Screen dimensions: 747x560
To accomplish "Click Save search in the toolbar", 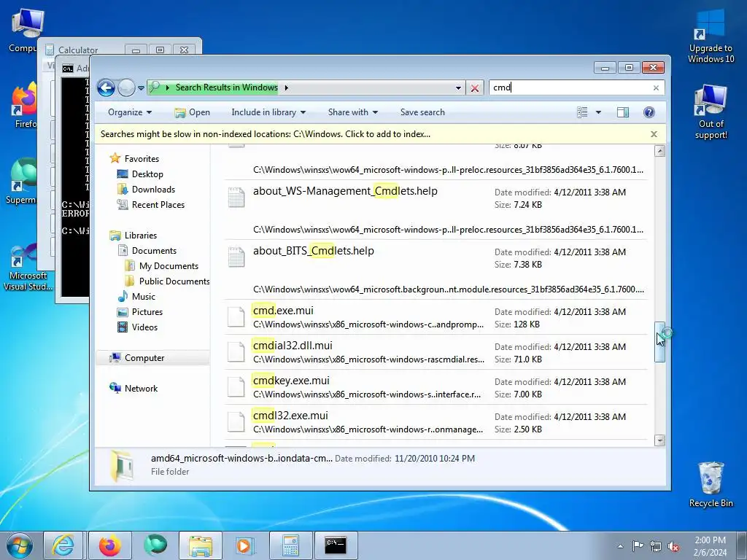I will coord(422,112).
